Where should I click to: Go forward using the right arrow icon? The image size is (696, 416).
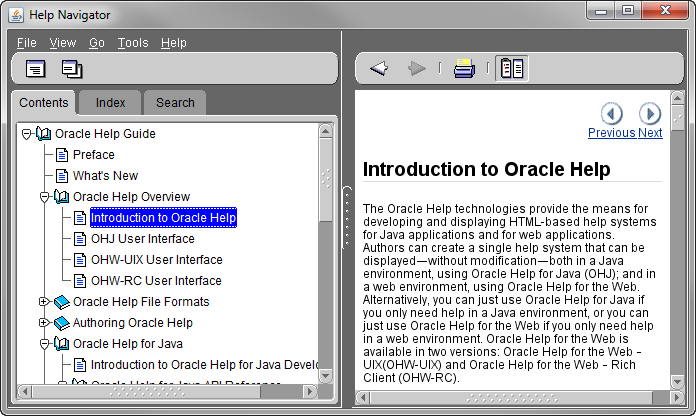click(x=416, y=68)
